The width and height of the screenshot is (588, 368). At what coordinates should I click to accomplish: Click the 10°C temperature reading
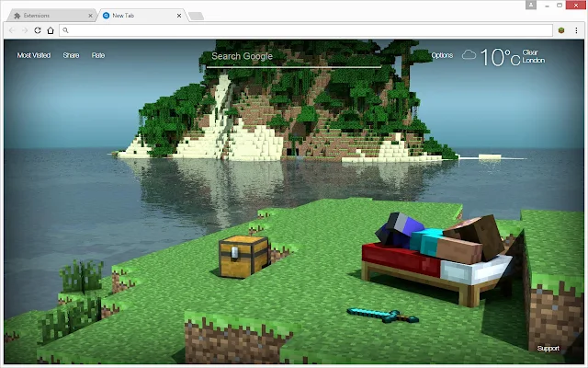pos(500,58)
